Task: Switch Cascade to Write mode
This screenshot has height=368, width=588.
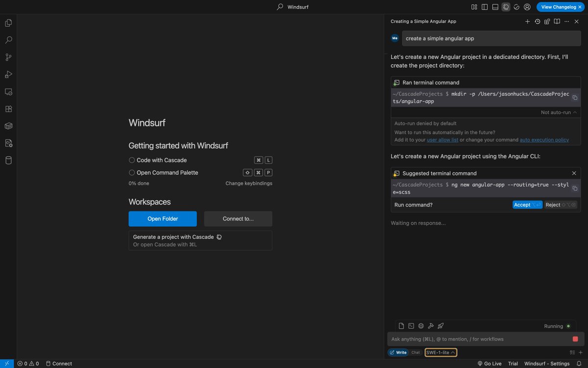Action: pyautogui.click(x=398, y=352)
